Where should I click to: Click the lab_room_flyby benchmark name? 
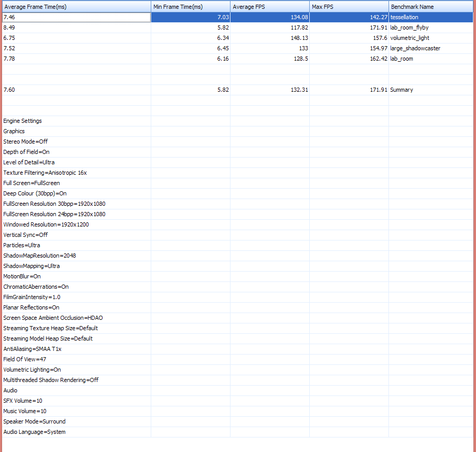coord(409,27)
